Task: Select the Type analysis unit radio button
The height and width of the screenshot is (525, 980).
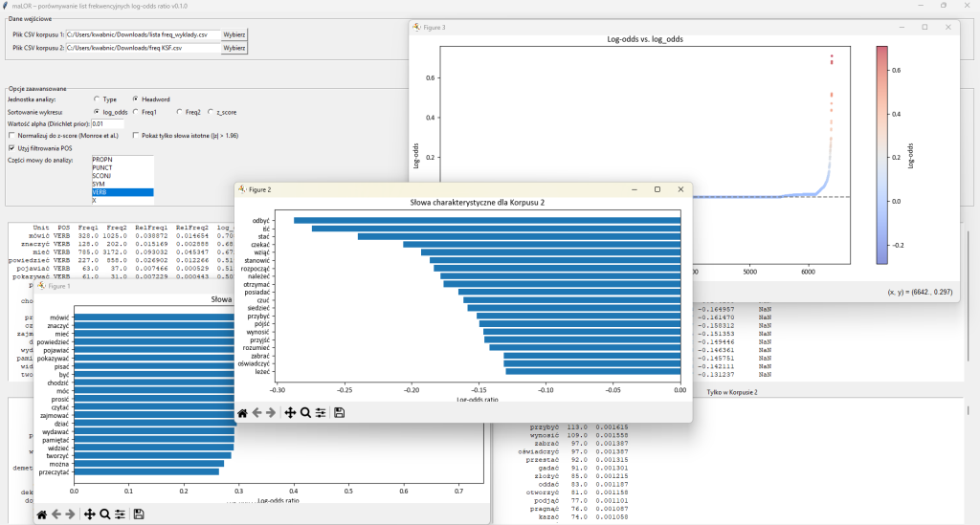Action: pos(97,98)
